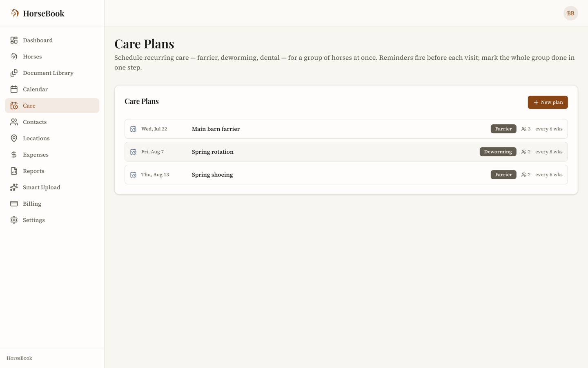Open the Dashboard page

[52, 40]
